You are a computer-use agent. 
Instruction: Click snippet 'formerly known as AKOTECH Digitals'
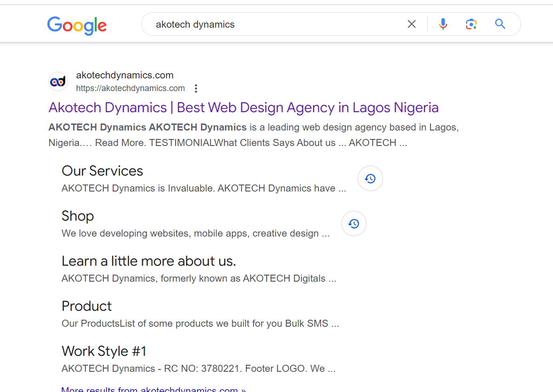tap(243, 278)
